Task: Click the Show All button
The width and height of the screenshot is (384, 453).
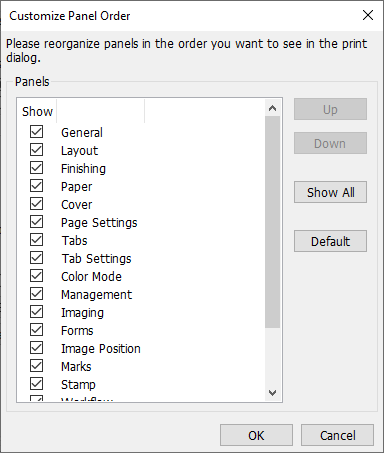Action: (x=330, y=192)
